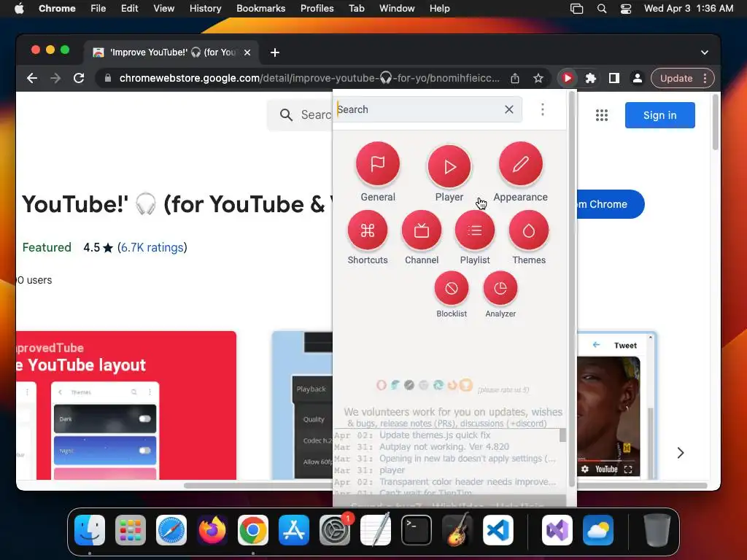Open the Bookmarks menu
Image resolution: width=747 pixels, height=560 pixels.
(260, 9)
